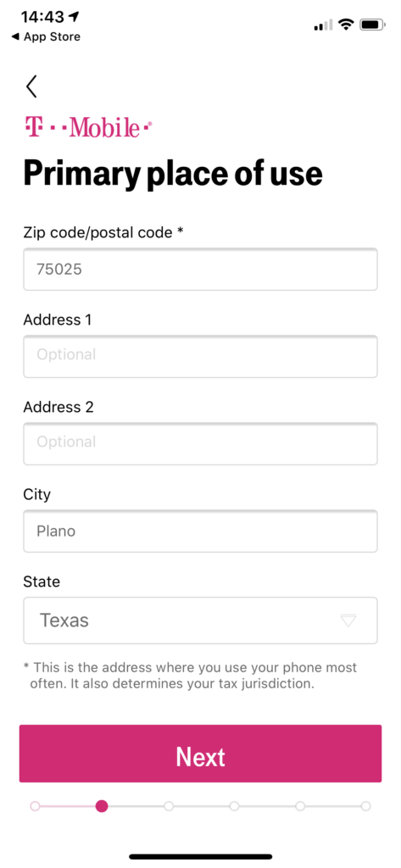Tap the T-Mobile logo
401x868 pixels.
[x=87, y=127]
